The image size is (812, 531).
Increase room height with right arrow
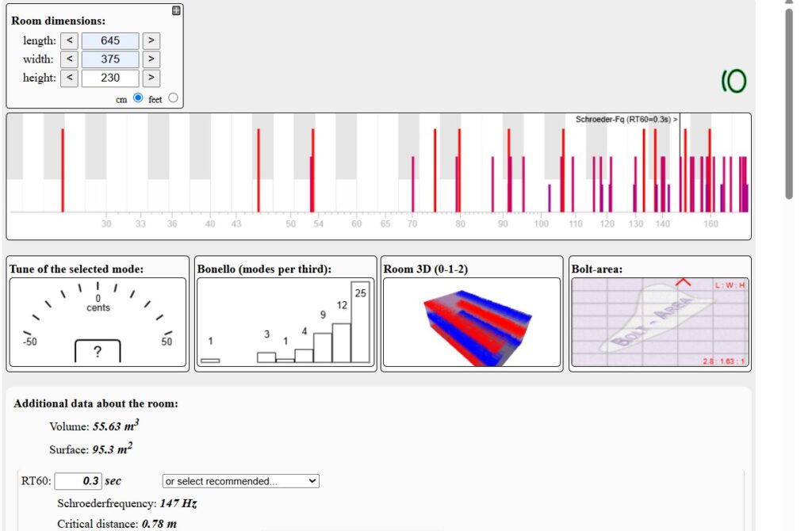coord(151,78)
